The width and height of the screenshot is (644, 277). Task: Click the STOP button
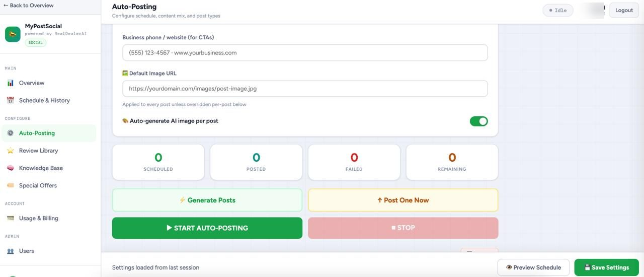(x=403, y=228)
